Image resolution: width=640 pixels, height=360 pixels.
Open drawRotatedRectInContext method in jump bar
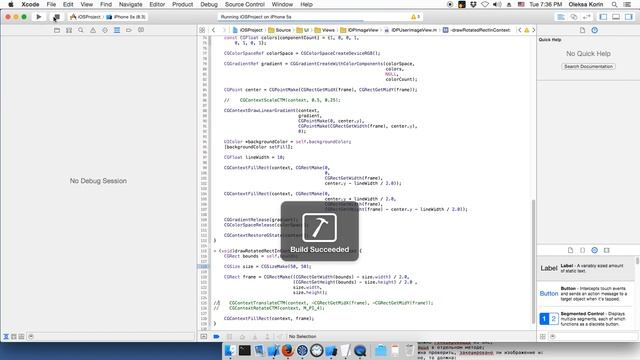pyautogui.click(x=477, y=30)
